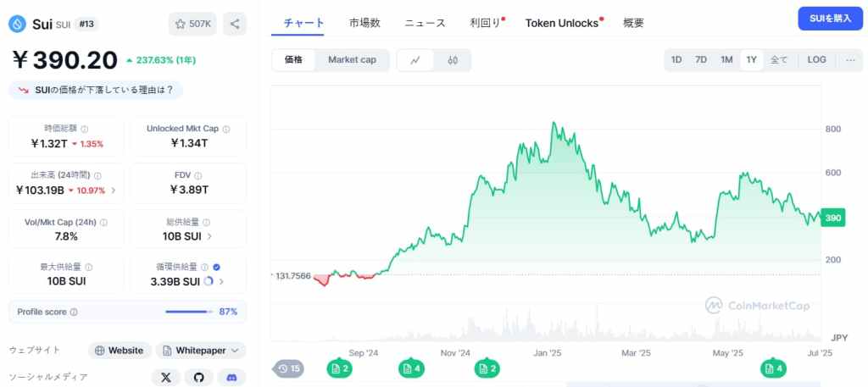The image size is (868, 387).
Task: Expand the circulating supply 3.39B SUI arrow
Action: pos(221,281)
